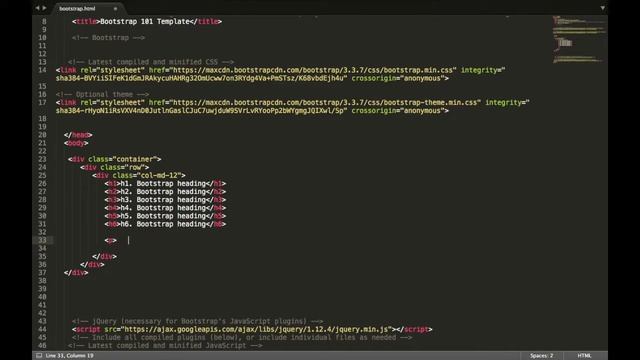The width and height of the screenshot is (640, 360).
Task: Go to next tab with right arrow
Action: (x=44, y=8)
